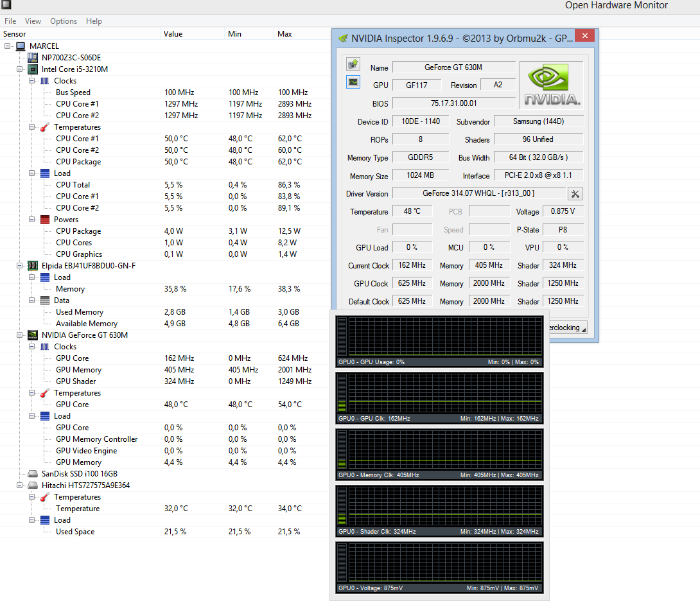Click the CPU Temperatures thermometer icon
The image size is (700, 612).
tap(45, 127)
